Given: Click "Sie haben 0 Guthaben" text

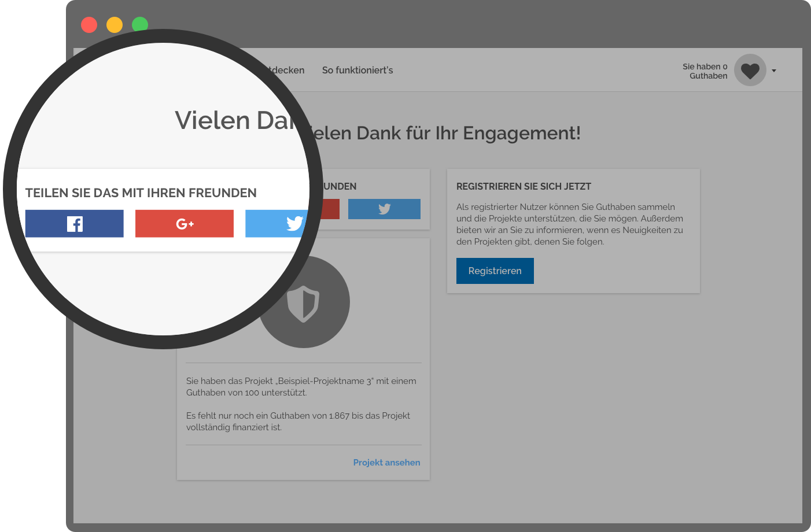Looking at the screenshot, I should coord(705,71).
